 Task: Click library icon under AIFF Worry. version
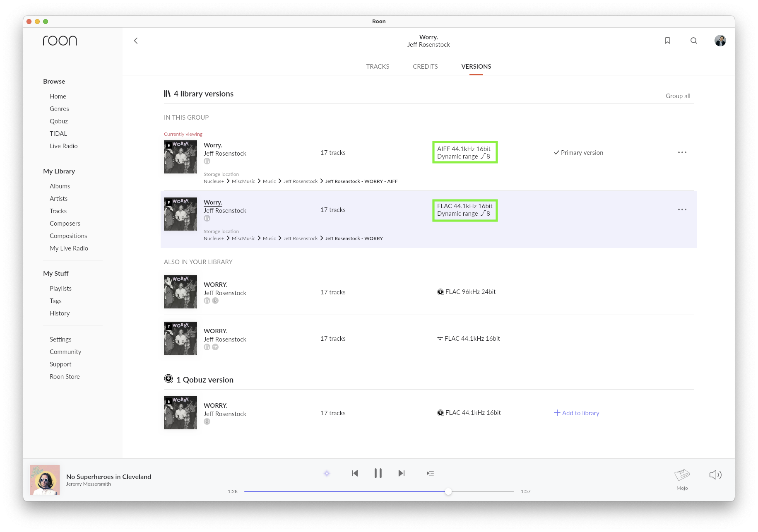[207, 161]
